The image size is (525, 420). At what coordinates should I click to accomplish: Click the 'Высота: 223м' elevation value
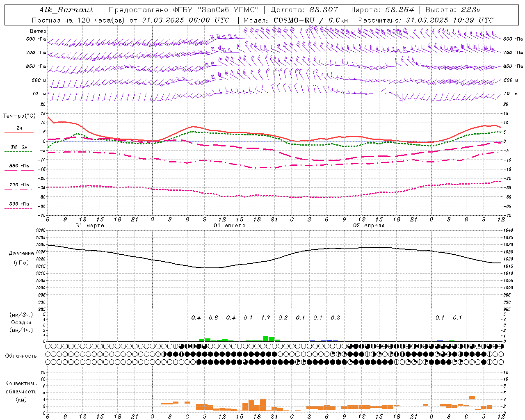tap(453, 10)
